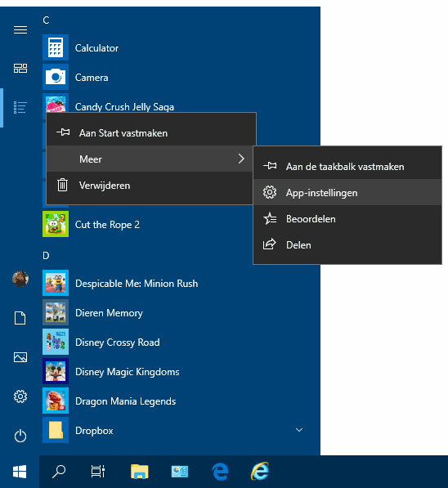Image resolution: width=448 pixels, height=488 pixels.
Task: Open Disney Crossy Road label
Action: (x=118, y=342)
